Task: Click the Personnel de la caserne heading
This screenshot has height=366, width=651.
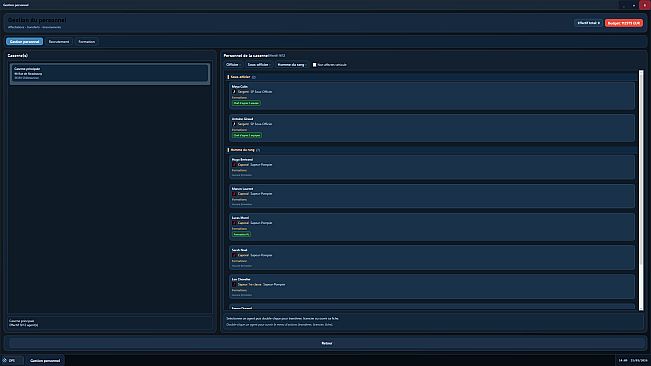Action: (x=246, y=55)
